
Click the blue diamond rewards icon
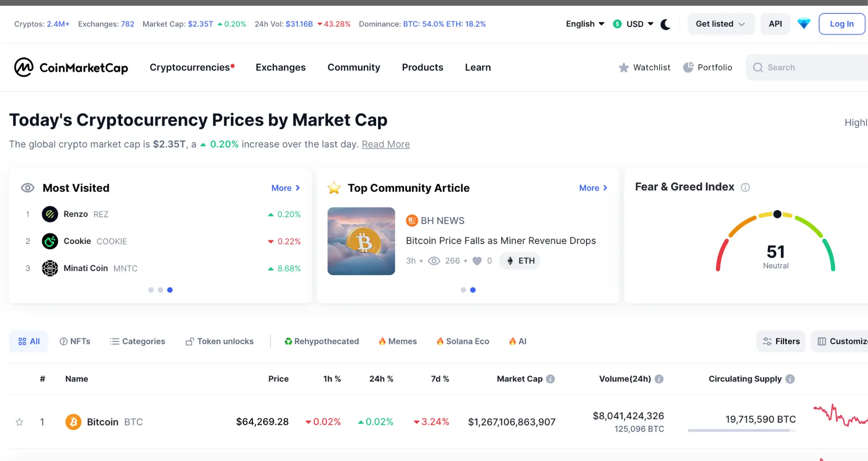point(803,24)
